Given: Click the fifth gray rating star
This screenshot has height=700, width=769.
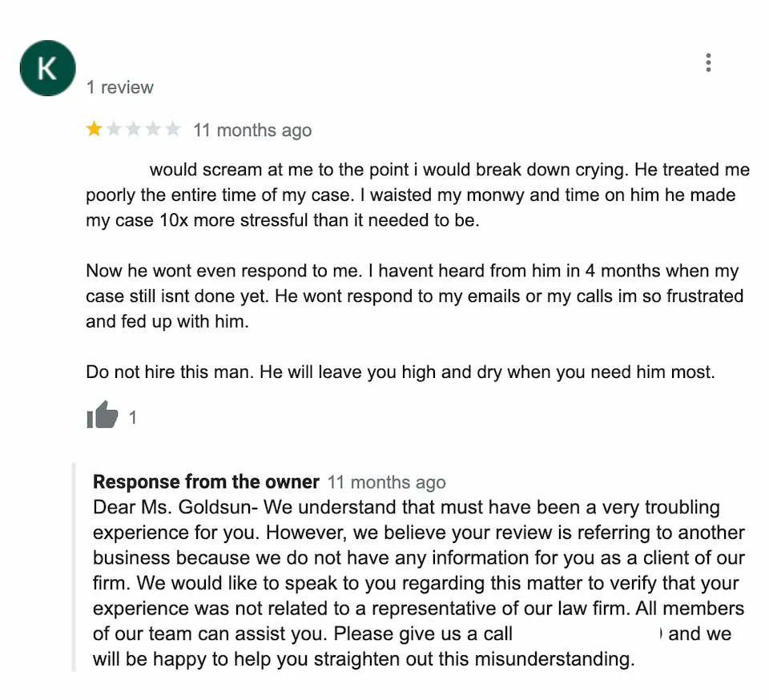Looking at the screenshot, I should click(172, 130).
